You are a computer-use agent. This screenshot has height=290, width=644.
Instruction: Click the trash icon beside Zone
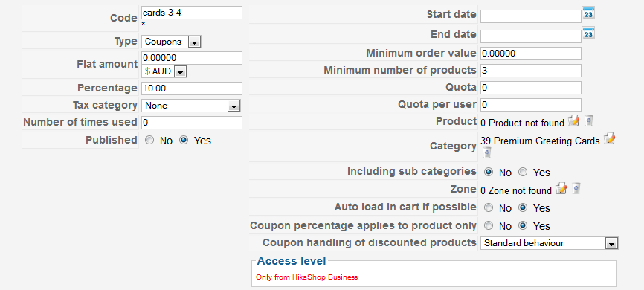click(576, 189)
